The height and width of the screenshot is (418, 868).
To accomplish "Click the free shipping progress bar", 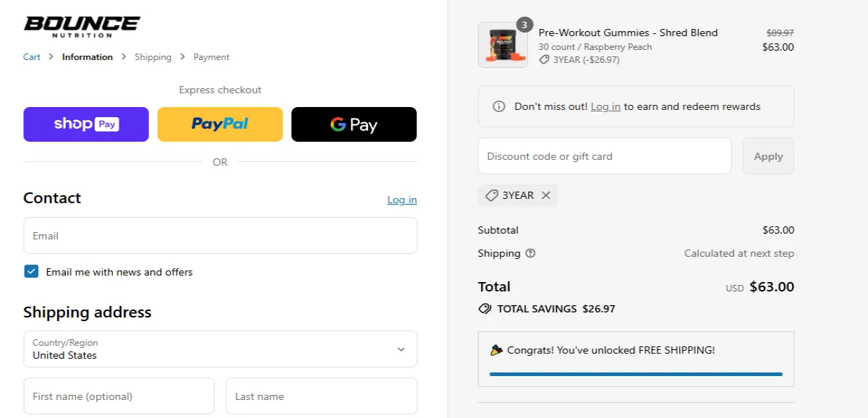I will pos(636,374).
